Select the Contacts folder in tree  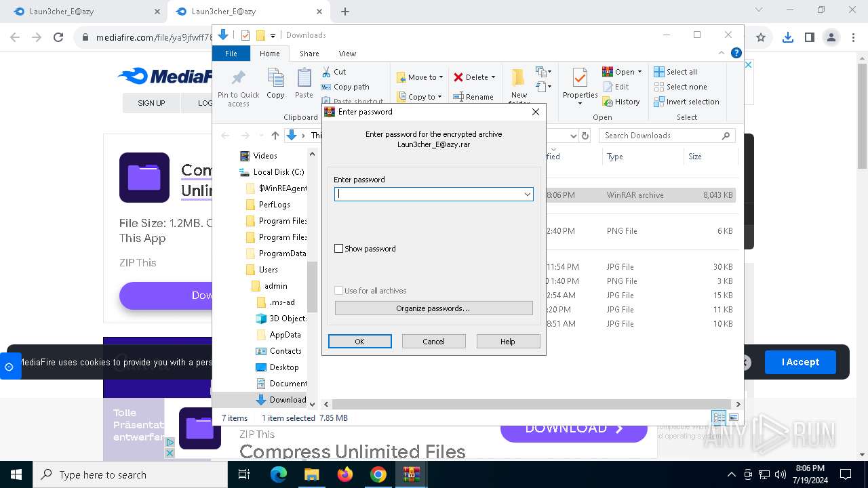pyautogui.click(x=279, y=351)
